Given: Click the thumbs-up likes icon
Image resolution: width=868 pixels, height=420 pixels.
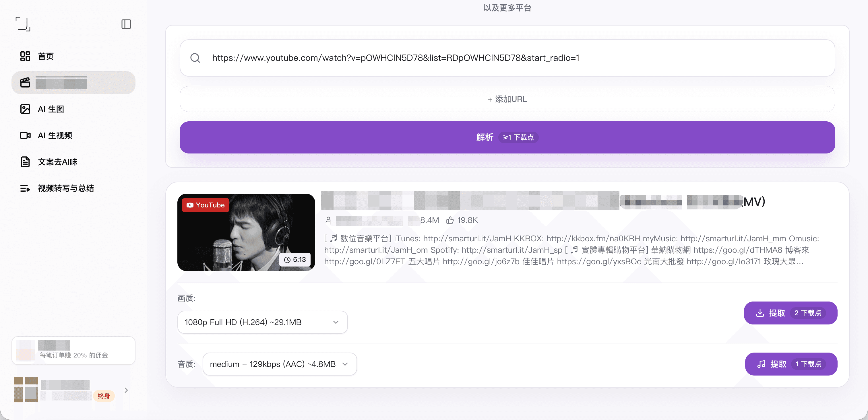Looking at the screenshot, I should [x=450, y=220].
